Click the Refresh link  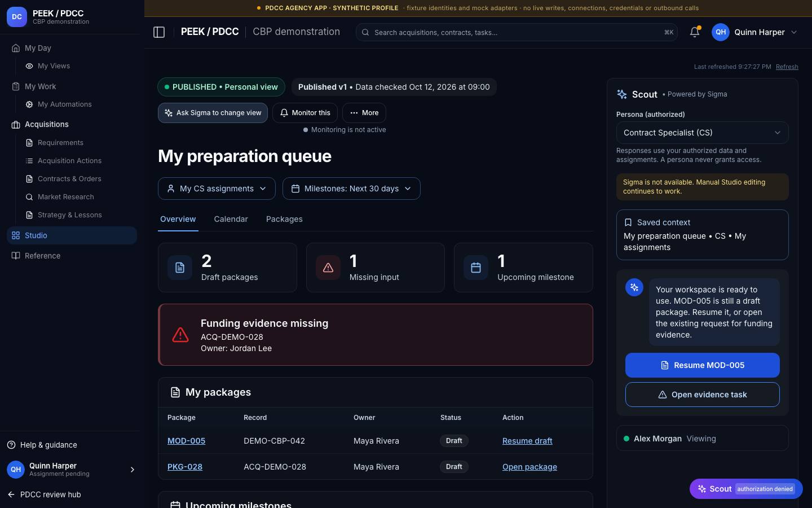787,67
